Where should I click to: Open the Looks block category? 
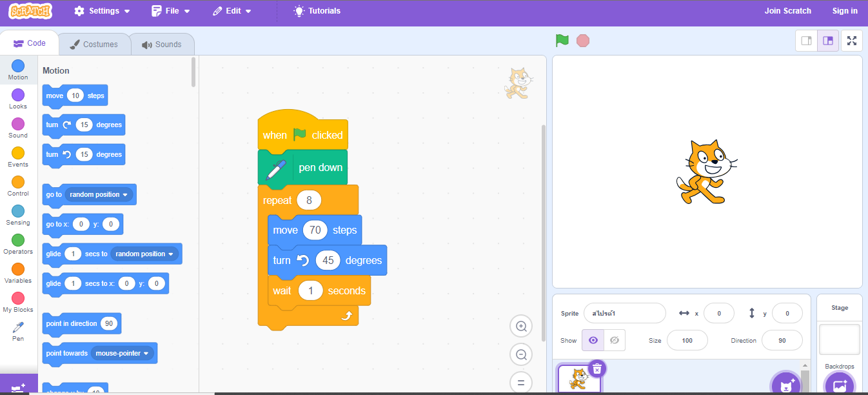18,98
